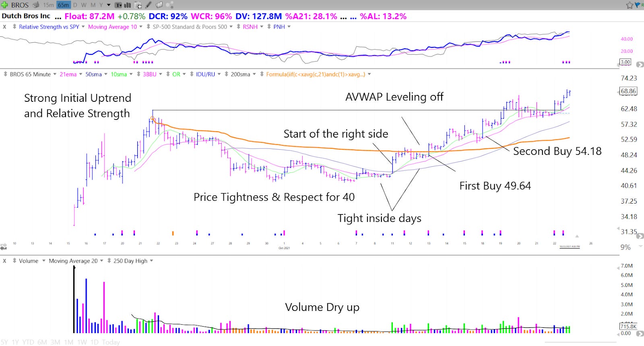Click reorder arrows beside 3BBU
Image resolution: width=644 pixels, height=346 pixels.
(138, 74)
